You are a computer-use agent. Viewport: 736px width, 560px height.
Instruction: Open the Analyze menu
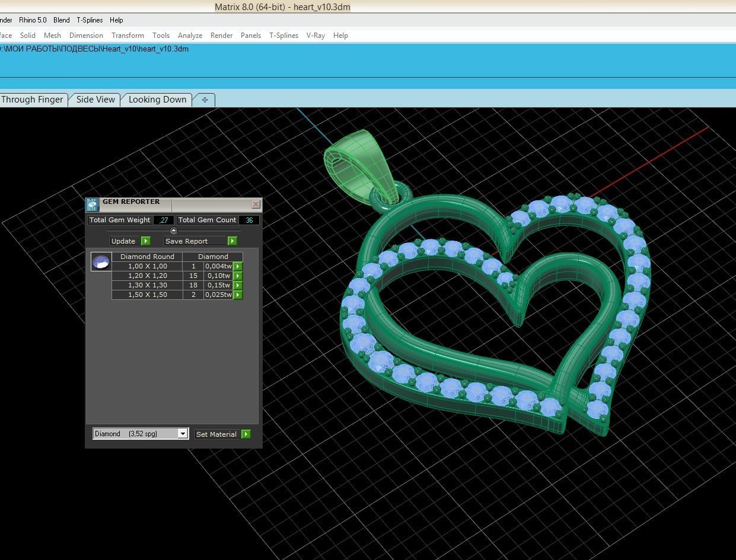point(190,36)
